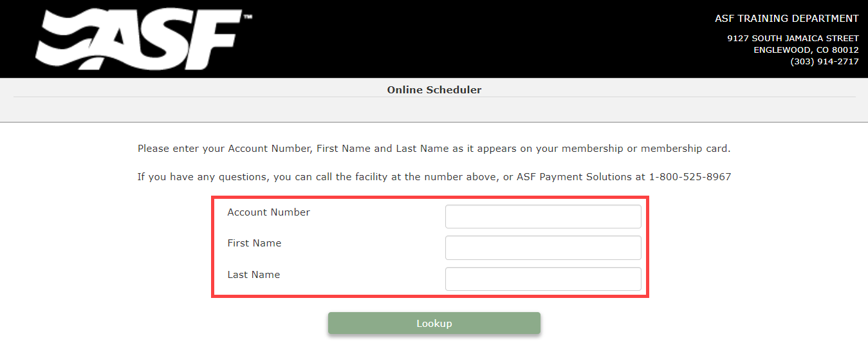Click the green Lookup button

tap(434, 323)
